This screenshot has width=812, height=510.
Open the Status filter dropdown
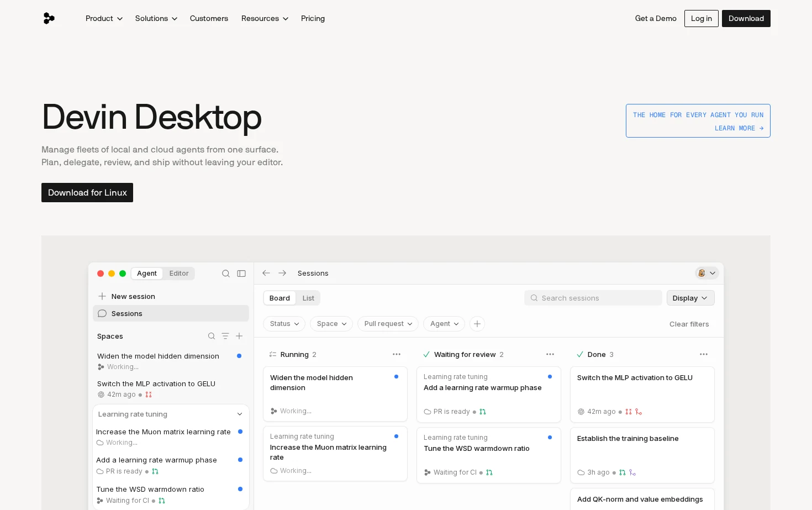click(x=284, y=324)
